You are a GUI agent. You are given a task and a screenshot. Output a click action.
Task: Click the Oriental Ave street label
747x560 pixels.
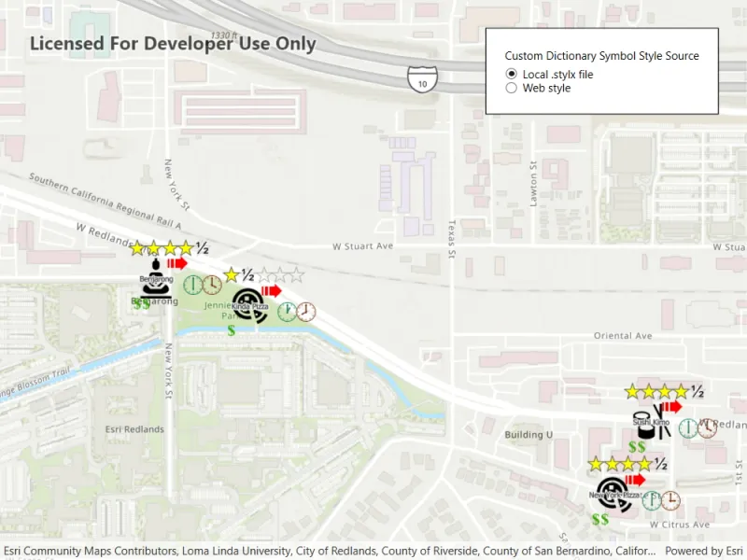click(x=623, y=336)
